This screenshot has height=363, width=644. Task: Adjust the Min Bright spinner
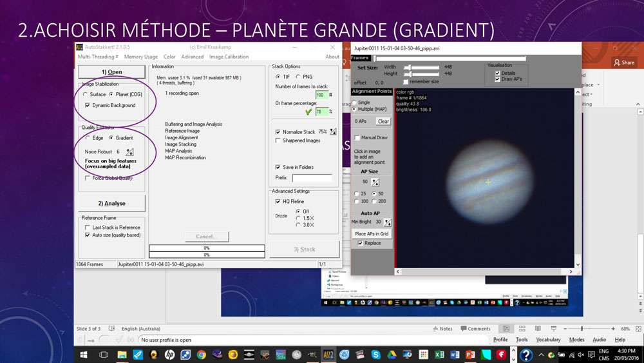coord(388,222)
